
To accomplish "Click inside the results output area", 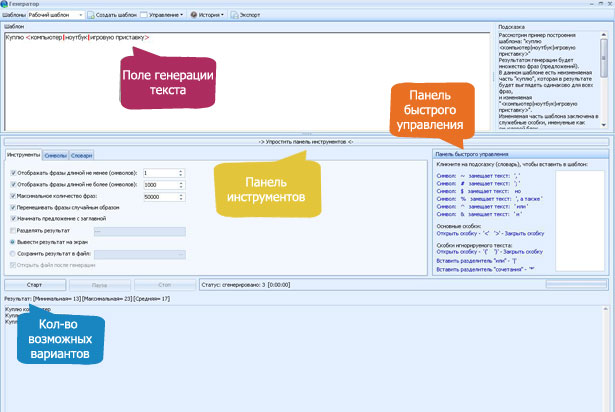I will [302, 359].
